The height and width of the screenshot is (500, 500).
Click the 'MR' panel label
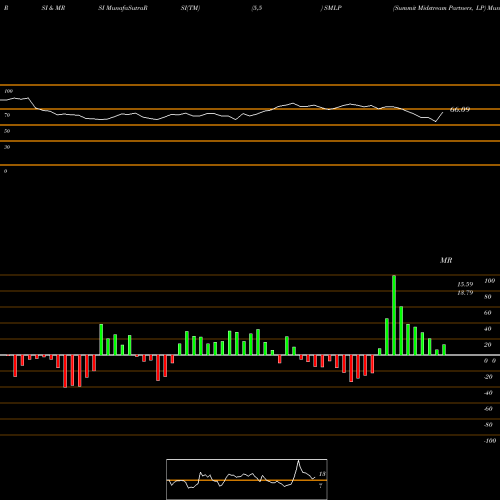[446, 260]
